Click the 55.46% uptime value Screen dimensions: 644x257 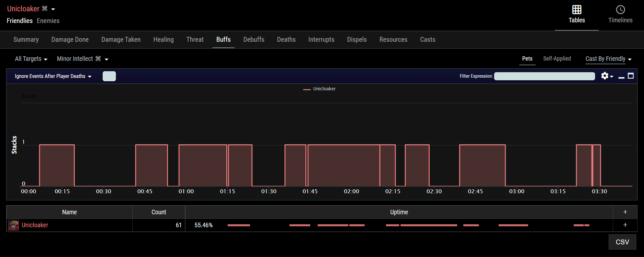[x=203, y=225]
